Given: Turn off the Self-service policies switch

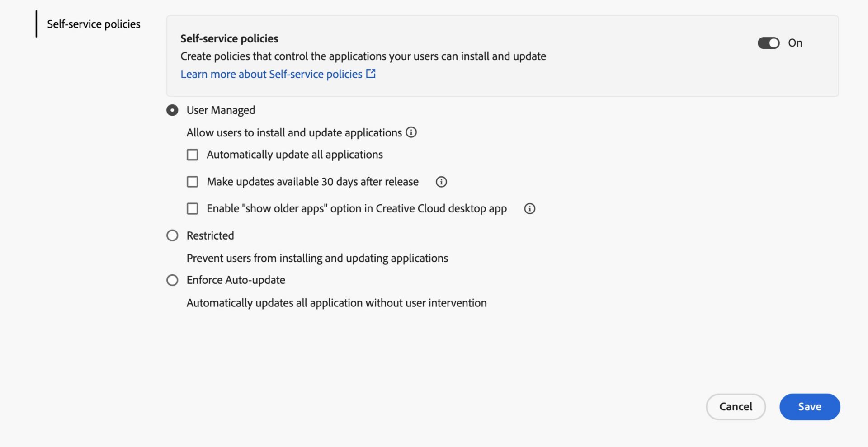Looking at the screenshot, I should coord(769,43).
